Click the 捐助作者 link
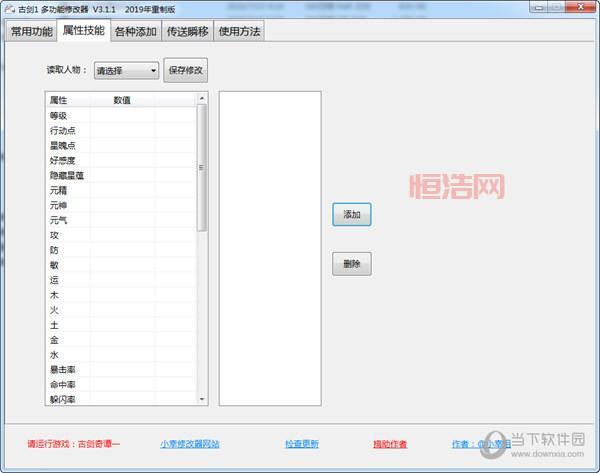The image size is (600, 473). [389, 444]
